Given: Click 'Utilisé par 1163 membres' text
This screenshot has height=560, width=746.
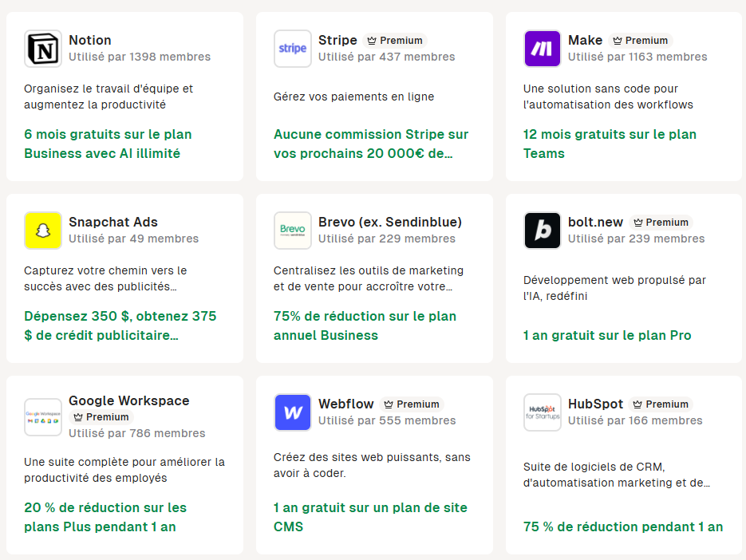Looking at the screenshot, I should click(x=637, y=57).
